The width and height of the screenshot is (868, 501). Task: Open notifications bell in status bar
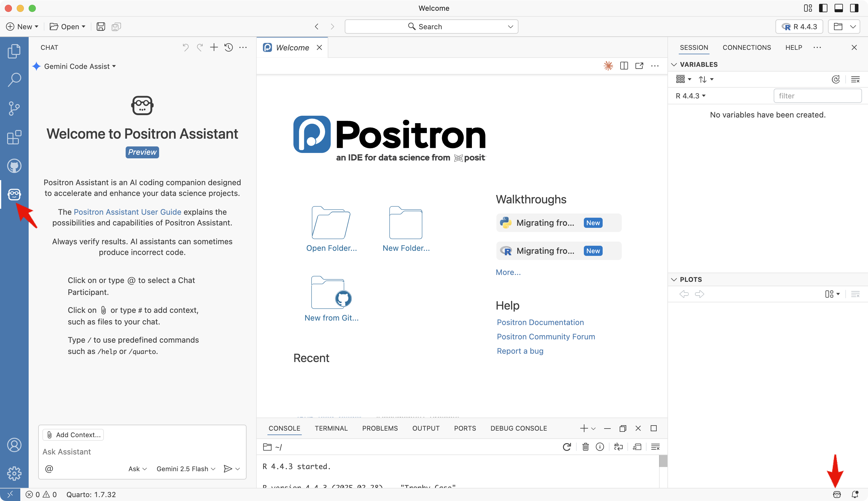tap(855, 494)
